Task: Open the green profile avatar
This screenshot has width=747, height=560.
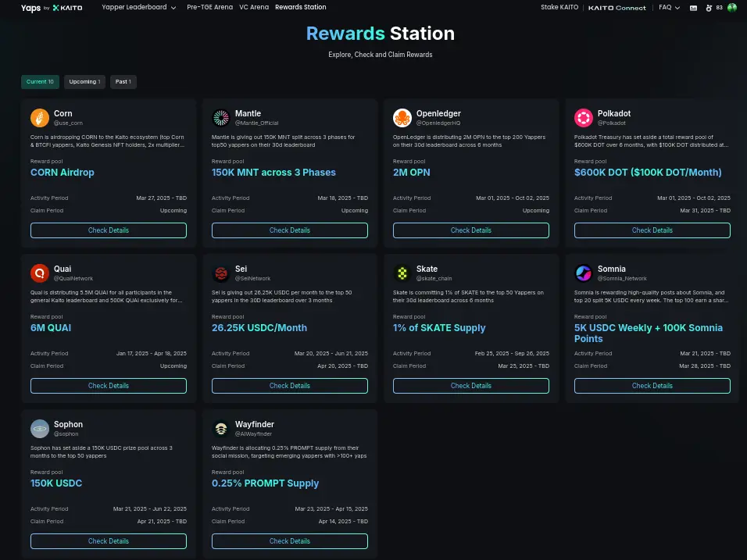Action: [731, 7]
